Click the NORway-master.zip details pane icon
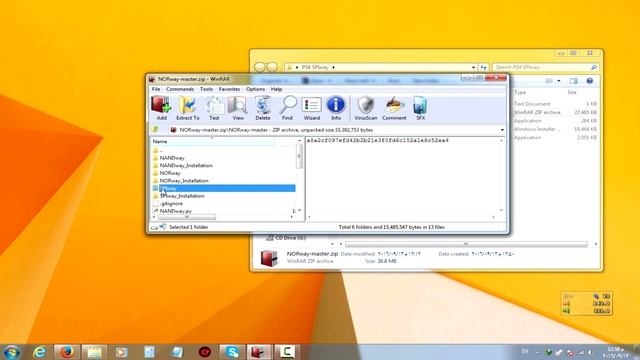This screenshot has height=360, width=640. tap(269, 258)
